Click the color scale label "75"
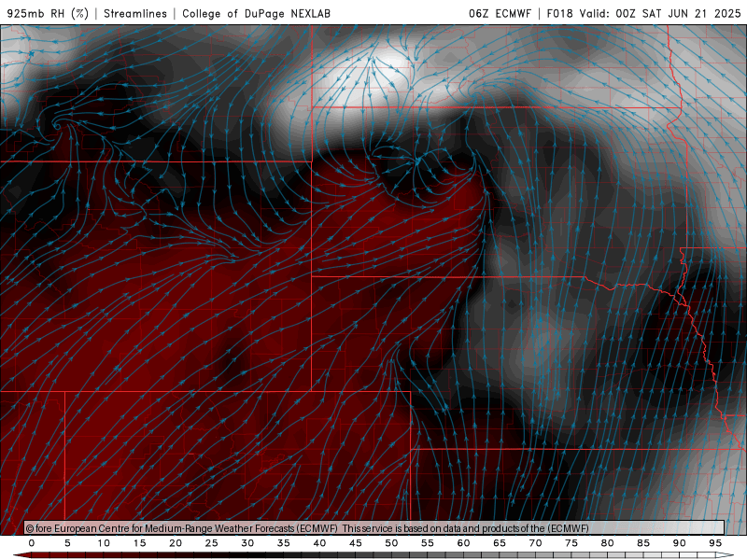Screen dimensions: 747x560 click(571, 543)
